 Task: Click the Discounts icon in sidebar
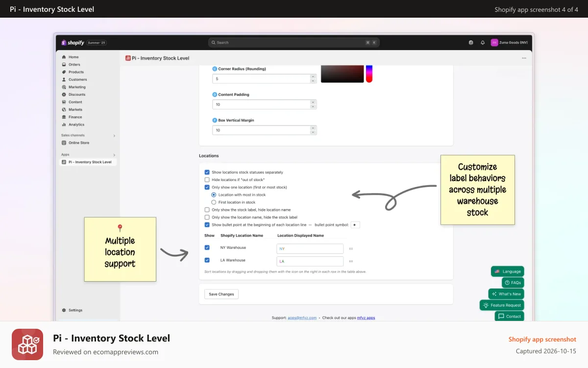[64, 95]
